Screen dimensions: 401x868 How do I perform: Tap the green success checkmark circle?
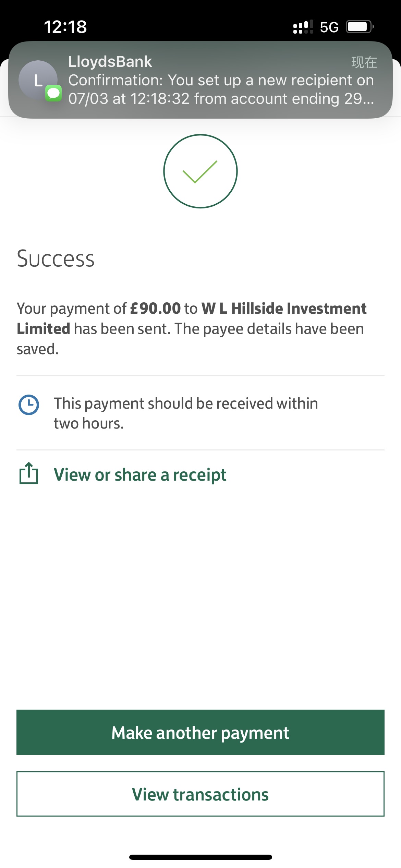click(200, 171)
